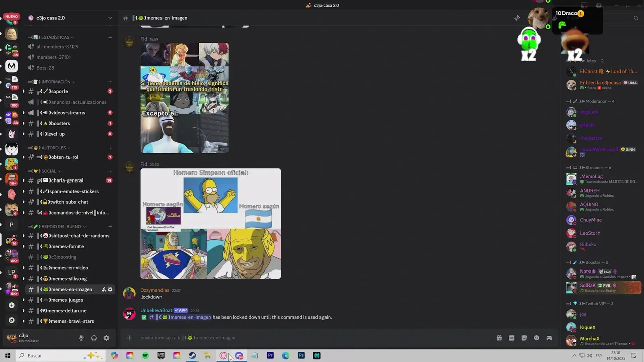
Task: Deafen audio with the headphones icon
Action: point(94,338)
